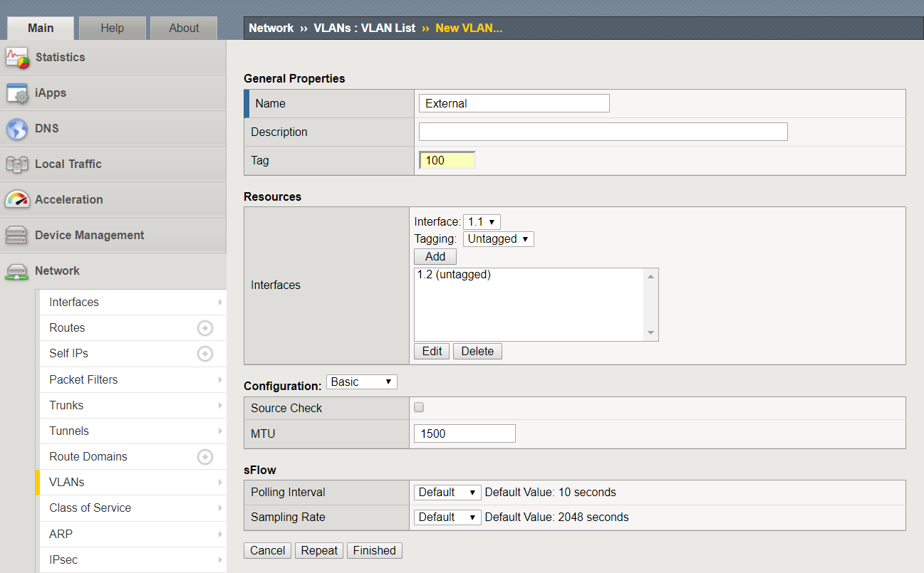Click the Finished button
Viewport: 924px width, 573px height.
(x=374, y=551)
